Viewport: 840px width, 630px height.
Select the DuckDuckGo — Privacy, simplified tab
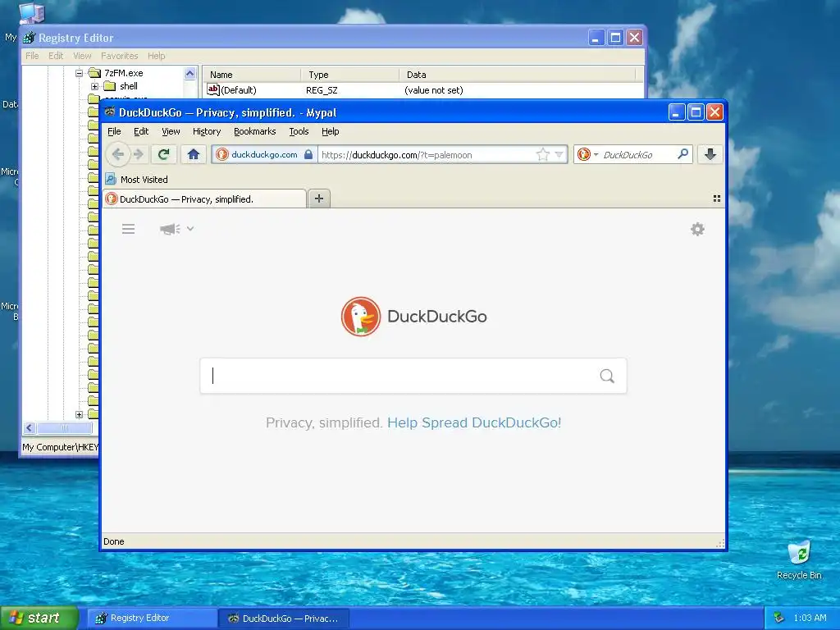coord(204,199)
